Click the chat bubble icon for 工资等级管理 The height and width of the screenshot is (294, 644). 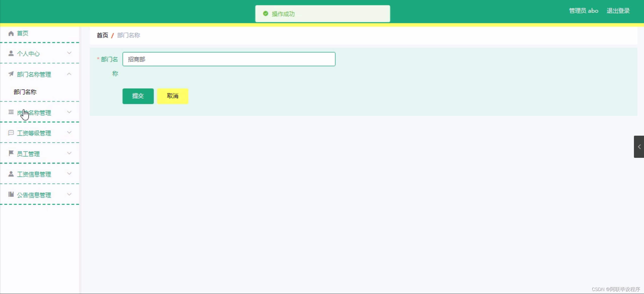(x=11, y=133)
